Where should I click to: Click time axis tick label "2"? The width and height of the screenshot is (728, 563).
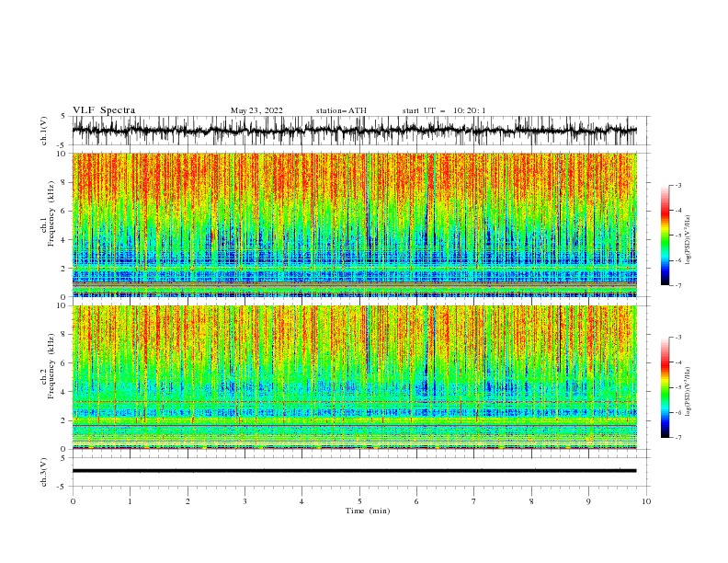[x=188, y=501]
